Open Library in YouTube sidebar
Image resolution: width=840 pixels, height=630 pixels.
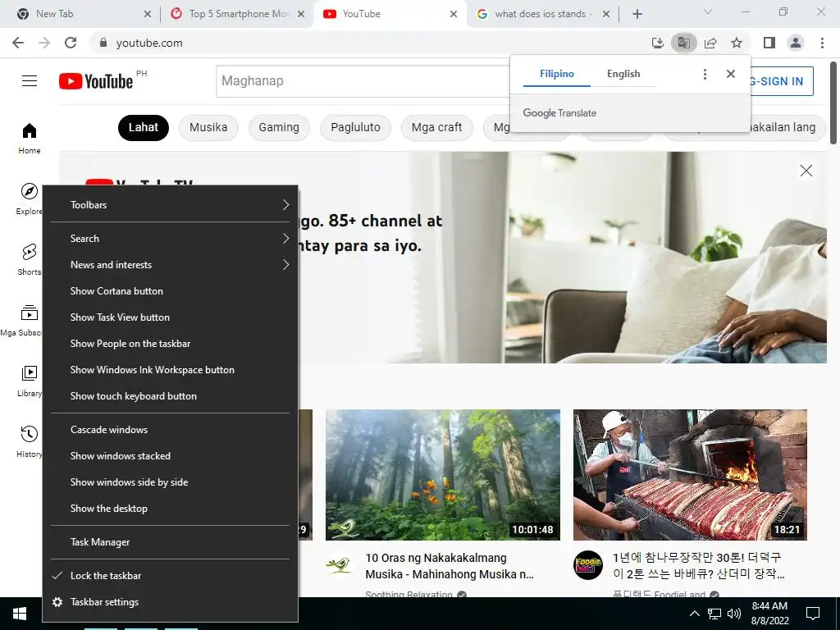click(29, 381)
